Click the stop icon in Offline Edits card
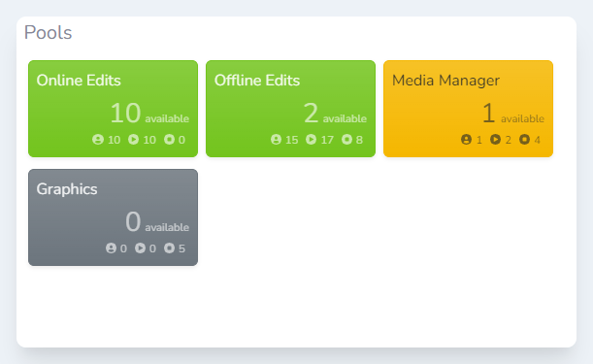 click(x=346, y=140)
